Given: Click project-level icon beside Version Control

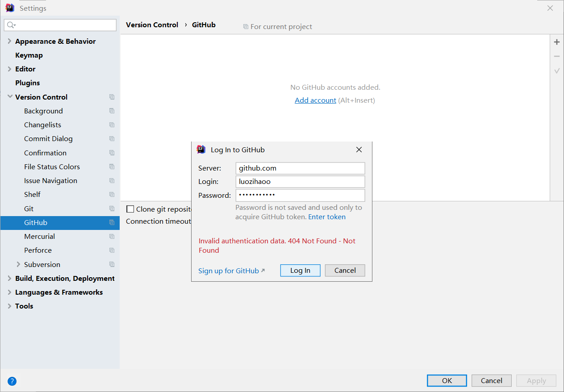Looking at the screenshot, I should point(112,97).
